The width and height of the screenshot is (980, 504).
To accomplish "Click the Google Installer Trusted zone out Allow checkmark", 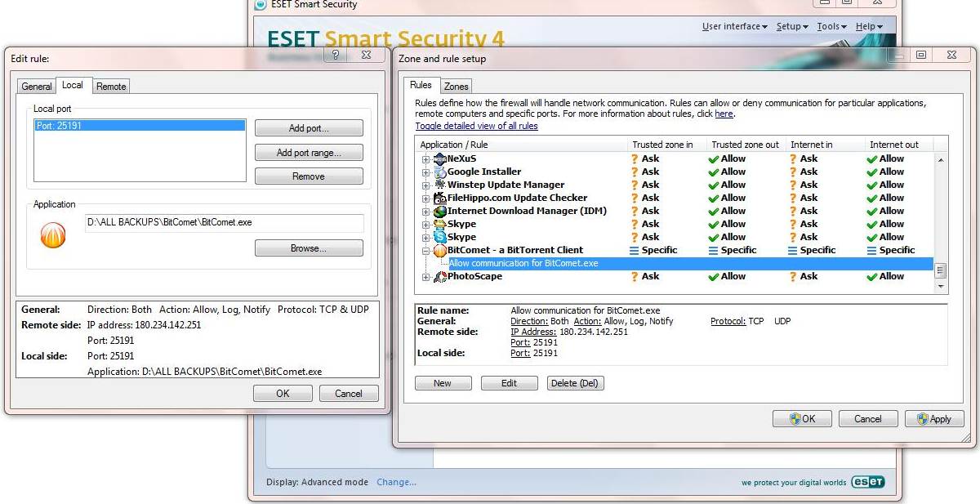I will (x=713, y=172).
